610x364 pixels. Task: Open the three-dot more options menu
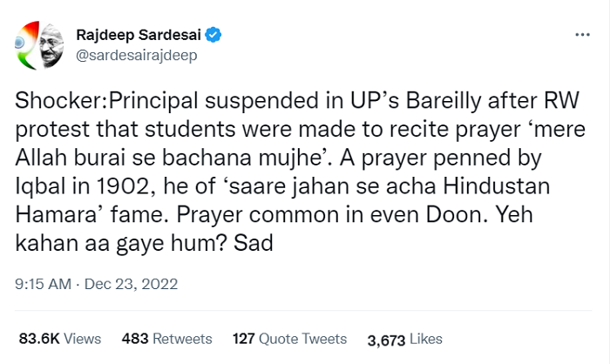pos(583,36)
